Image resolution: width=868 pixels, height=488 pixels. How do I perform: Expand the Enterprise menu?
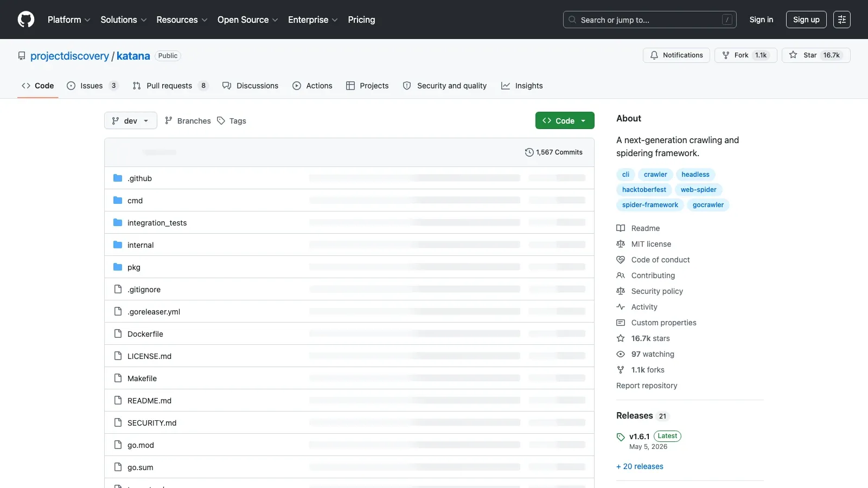click(312, 20)
